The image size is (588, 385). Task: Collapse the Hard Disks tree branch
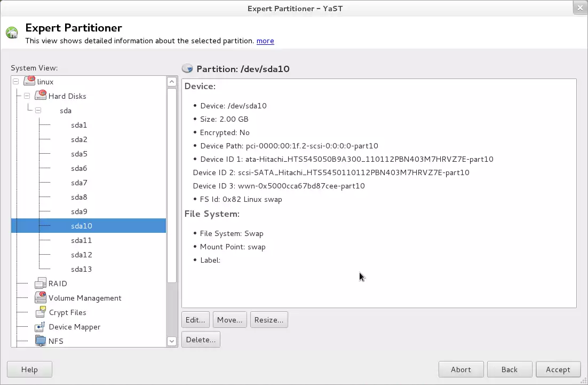point(27,96)
